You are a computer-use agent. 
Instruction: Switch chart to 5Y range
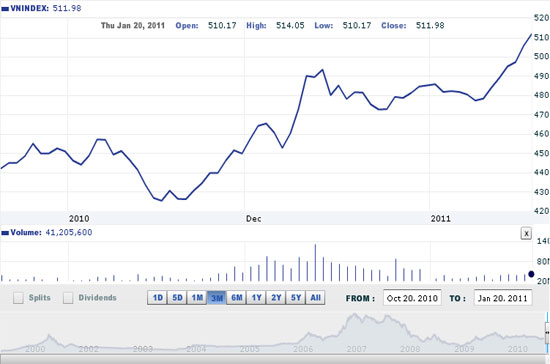pos(296,298)
